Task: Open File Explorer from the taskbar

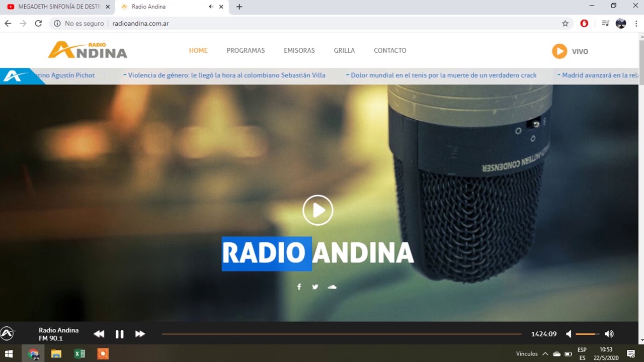Action: [56, 354]
